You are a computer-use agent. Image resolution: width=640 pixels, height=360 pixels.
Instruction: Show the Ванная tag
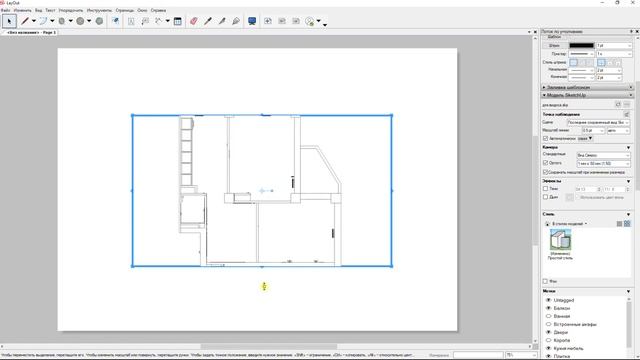[x=549, y=316]
